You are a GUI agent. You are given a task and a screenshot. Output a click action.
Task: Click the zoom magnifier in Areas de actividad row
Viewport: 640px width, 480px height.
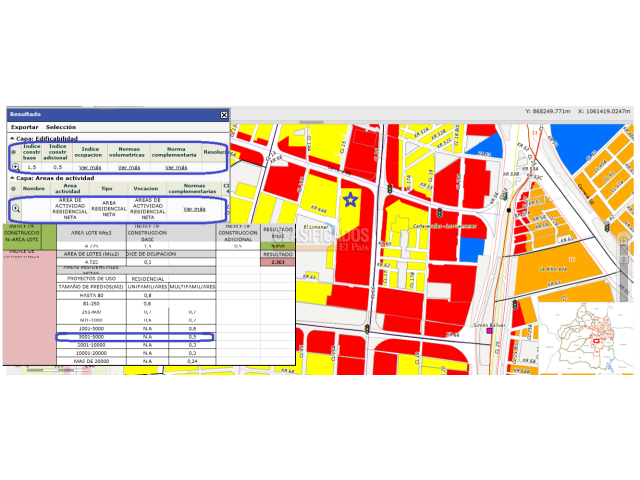tap(16, 209)
